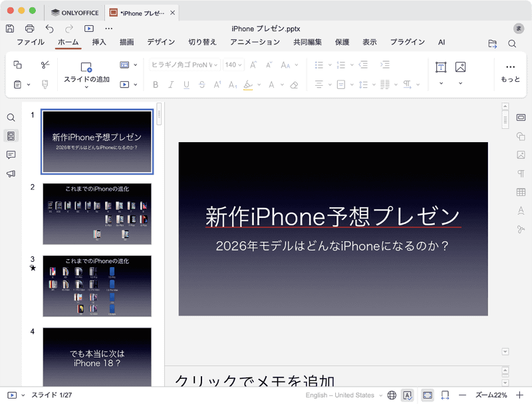
Task: Apply the font color A button
Action: click(271, 85)
